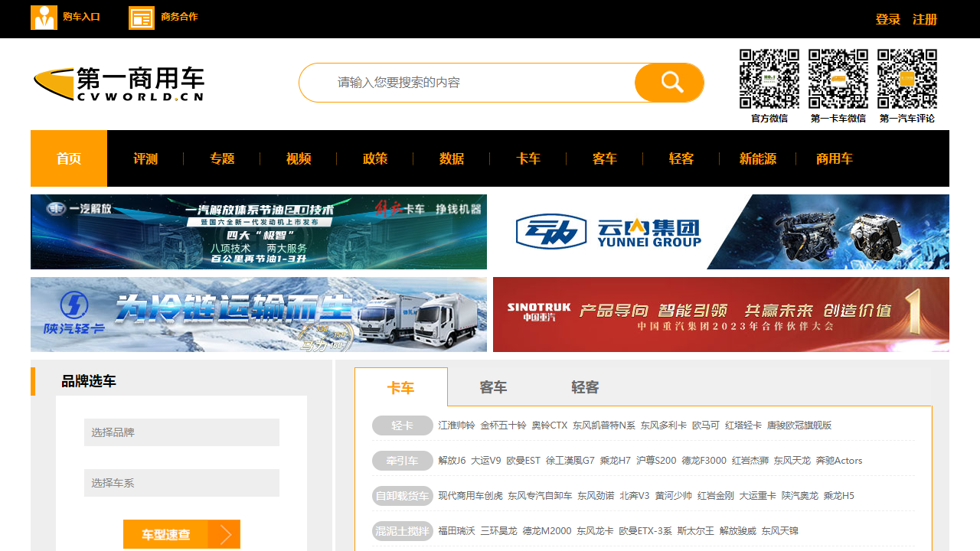Click the 牵引车 category pill
The width and height of the screenshot is (980, 551).
pyautogui.click(x=403, y=461)
